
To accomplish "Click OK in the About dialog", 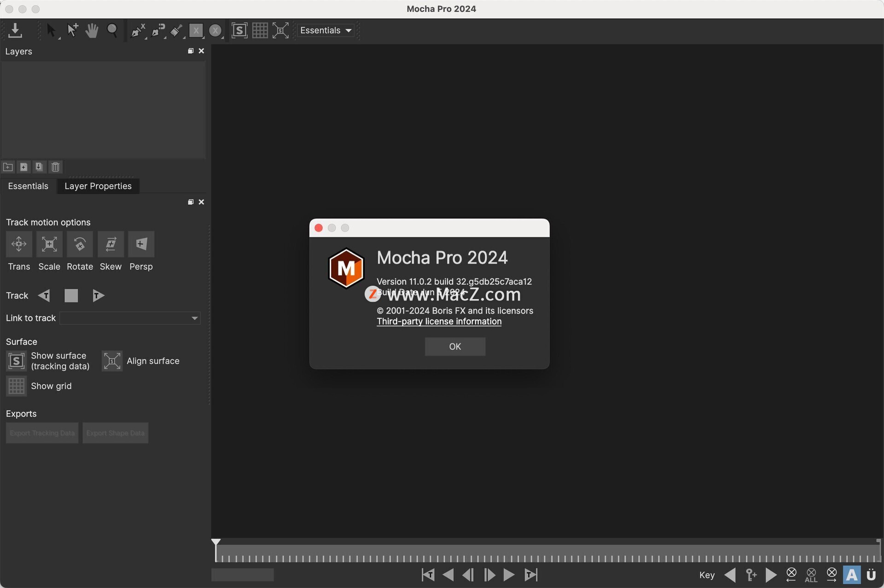I will point(455,346).
